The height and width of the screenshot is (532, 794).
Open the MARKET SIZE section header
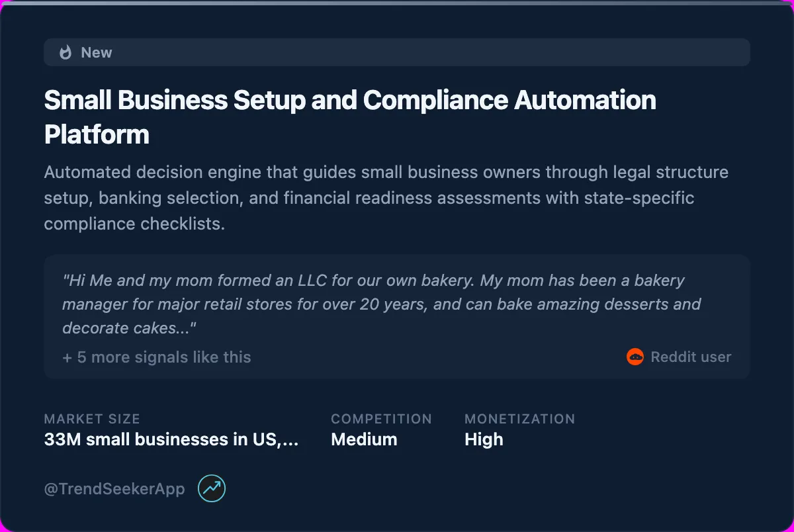(x=92, y=419)
